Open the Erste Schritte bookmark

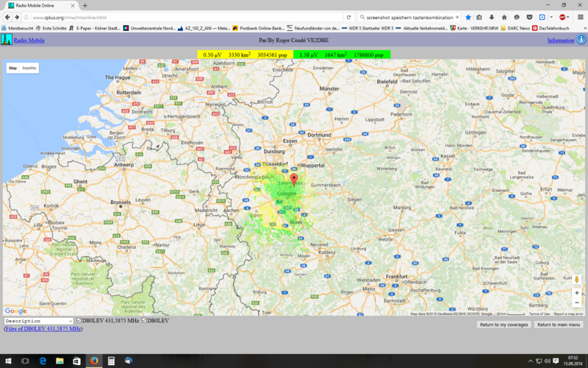[x=51, y=28]
